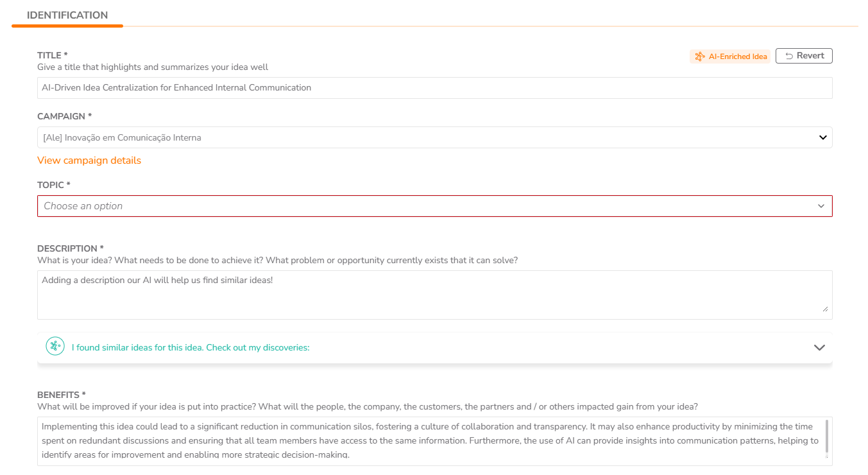Click the Revert button

pos(804,56)
